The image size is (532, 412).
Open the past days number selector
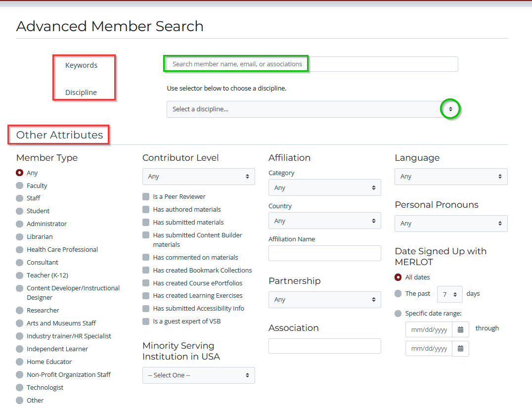(x=449, y=294)
